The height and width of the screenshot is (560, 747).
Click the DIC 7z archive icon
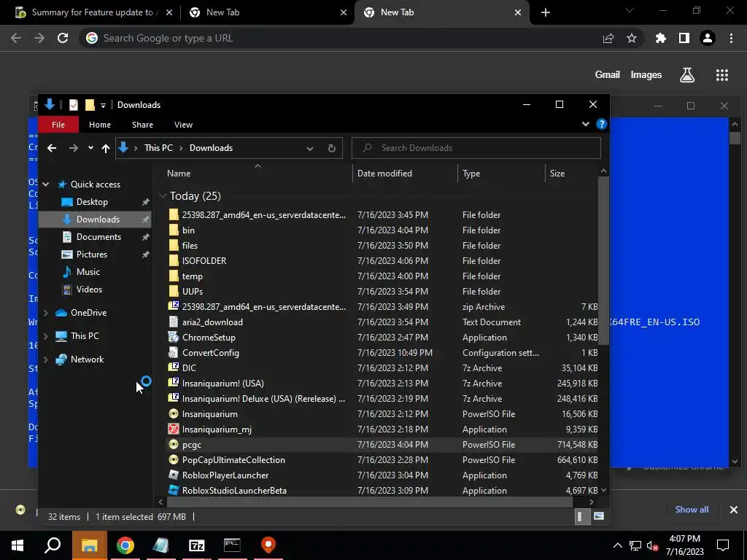(x=174, y=367)
